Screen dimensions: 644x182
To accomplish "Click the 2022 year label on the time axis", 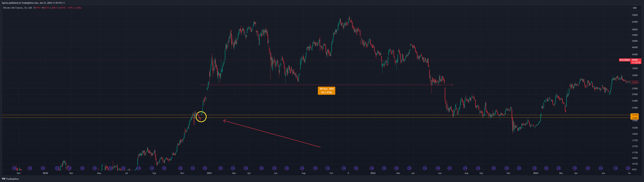I will 373,173.
